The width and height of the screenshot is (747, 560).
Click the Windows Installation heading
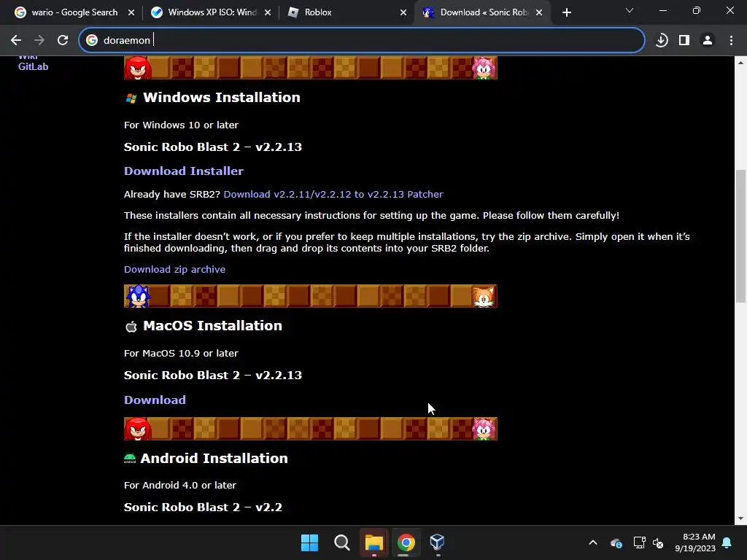(222, 98)
